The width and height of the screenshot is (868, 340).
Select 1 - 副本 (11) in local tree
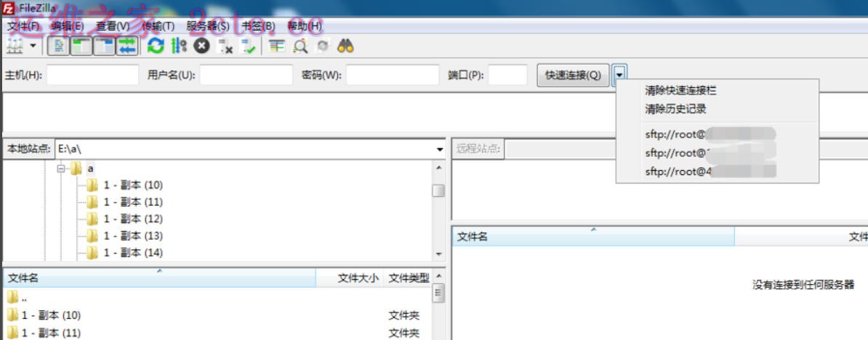tap(133, 202)
